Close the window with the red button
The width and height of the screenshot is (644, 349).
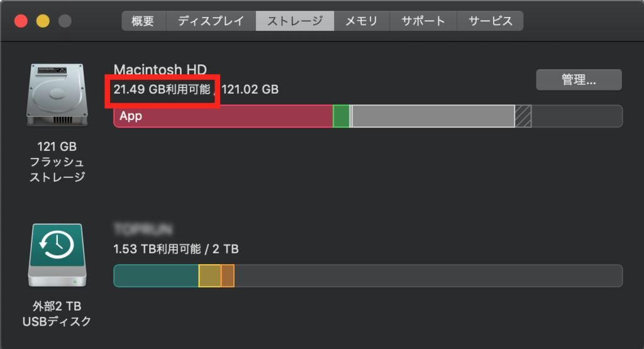(x=21, y=21)
